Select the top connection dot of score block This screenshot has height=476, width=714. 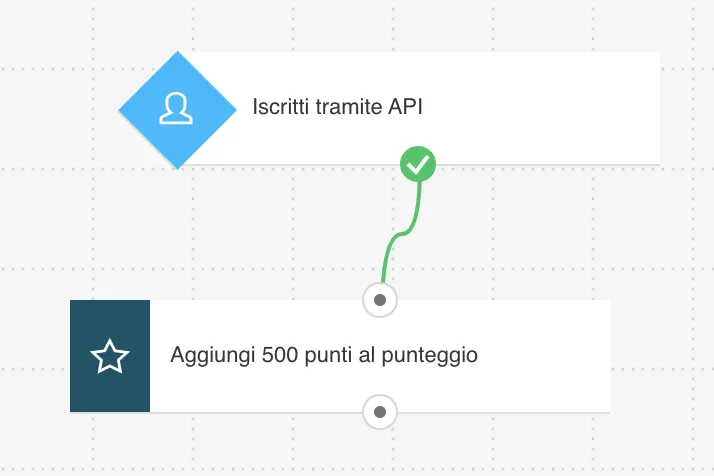coord(380,300)
